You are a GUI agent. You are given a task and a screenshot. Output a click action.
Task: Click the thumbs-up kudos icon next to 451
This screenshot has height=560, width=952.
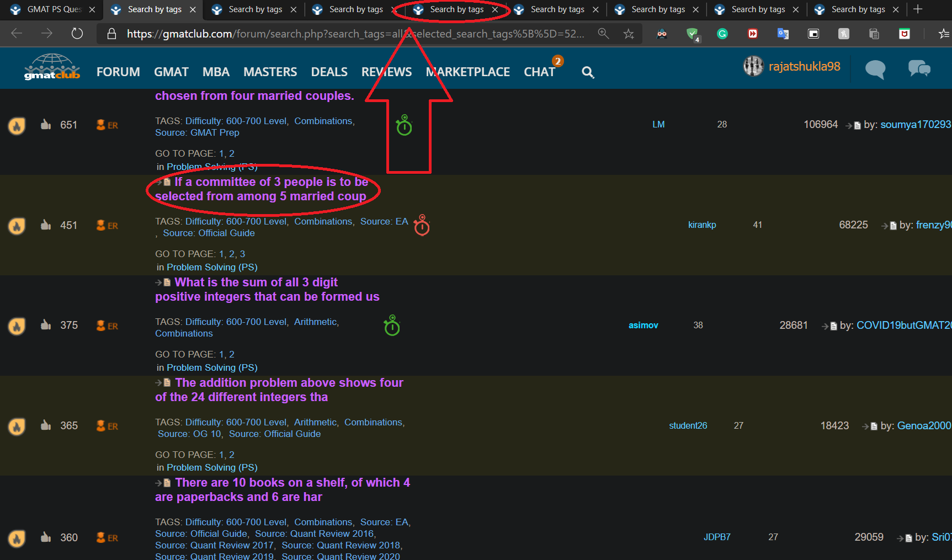point(46,225)
